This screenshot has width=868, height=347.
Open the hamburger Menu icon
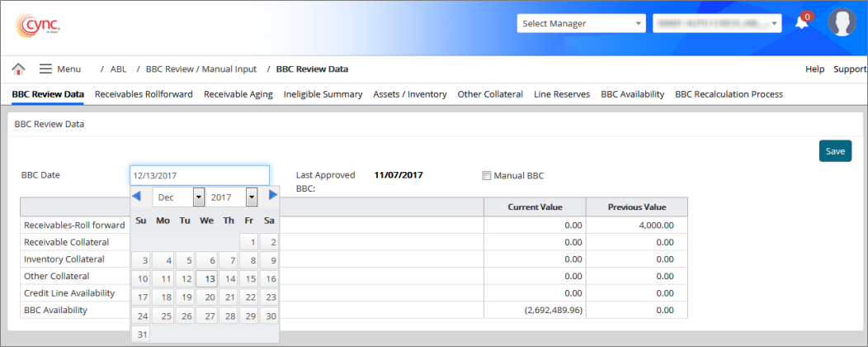coord(45,69)
